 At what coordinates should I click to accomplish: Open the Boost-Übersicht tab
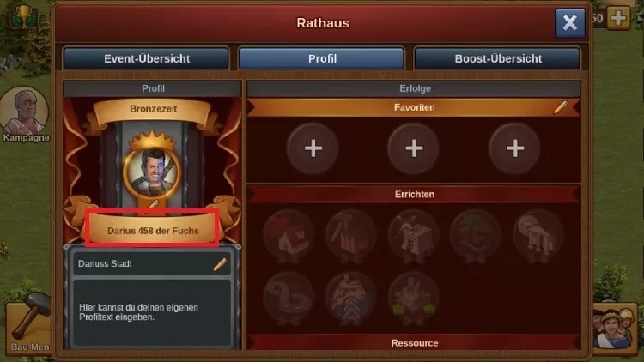498,58
